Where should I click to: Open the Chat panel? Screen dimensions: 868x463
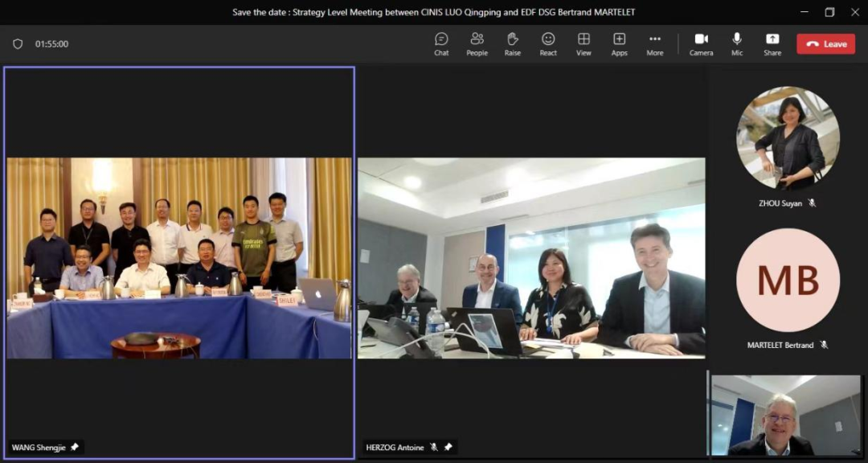pos(441,43)
